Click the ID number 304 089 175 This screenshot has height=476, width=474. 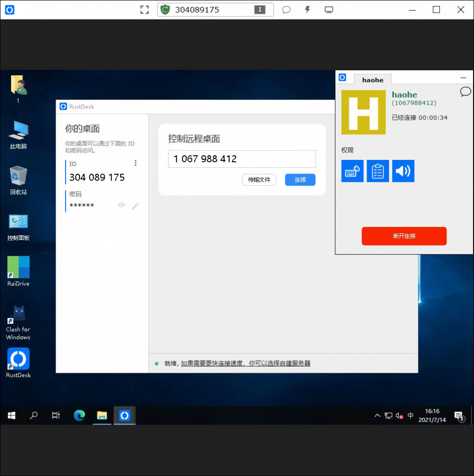click(x=97, y=177)
